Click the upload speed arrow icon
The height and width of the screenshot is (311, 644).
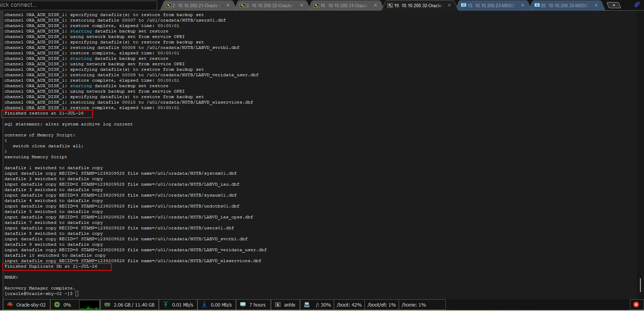(166, 305)
